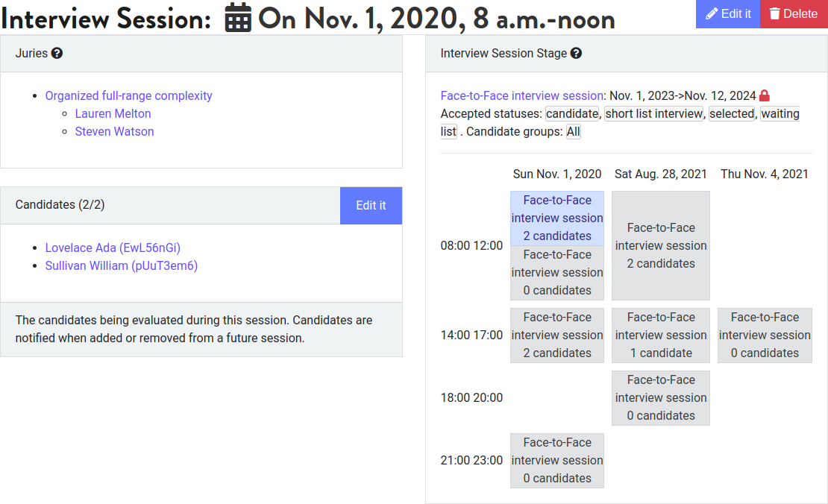Click the calendar icon in the title

pyautogui.click(x=238, y=18)
